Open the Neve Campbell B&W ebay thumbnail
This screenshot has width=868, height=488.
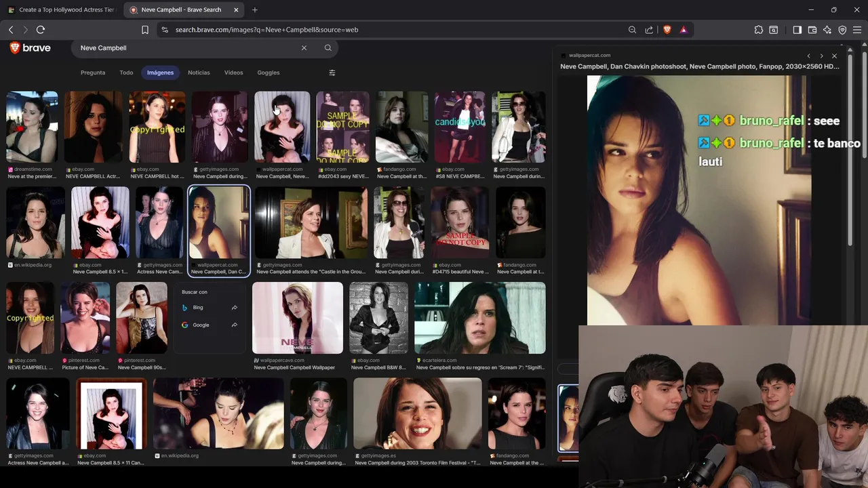click(x=378, y=318)
